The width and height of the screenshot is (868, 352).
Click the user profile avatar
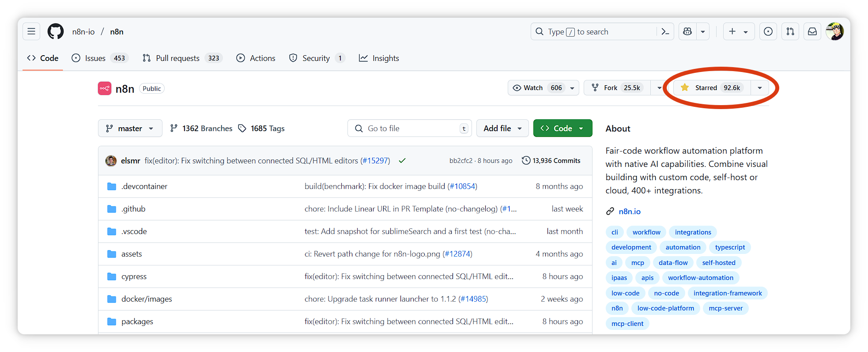pyautogui.click(x=834, y=31)
